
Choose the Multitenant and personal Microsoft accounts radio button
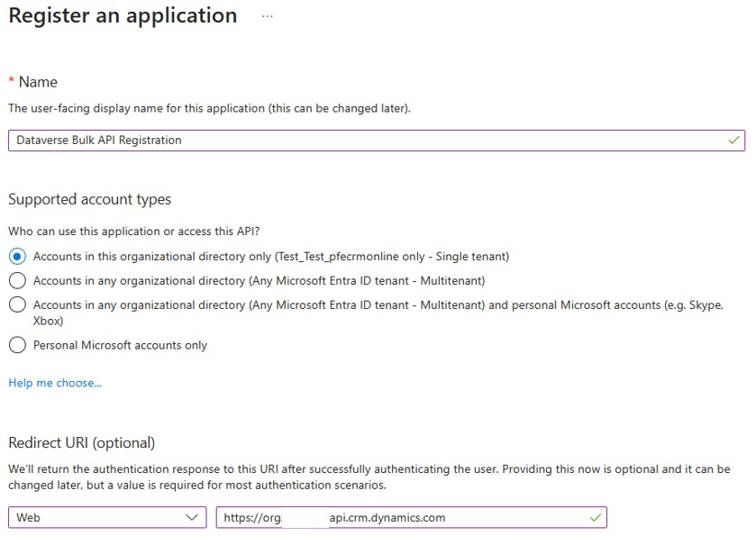coord(17,305)
